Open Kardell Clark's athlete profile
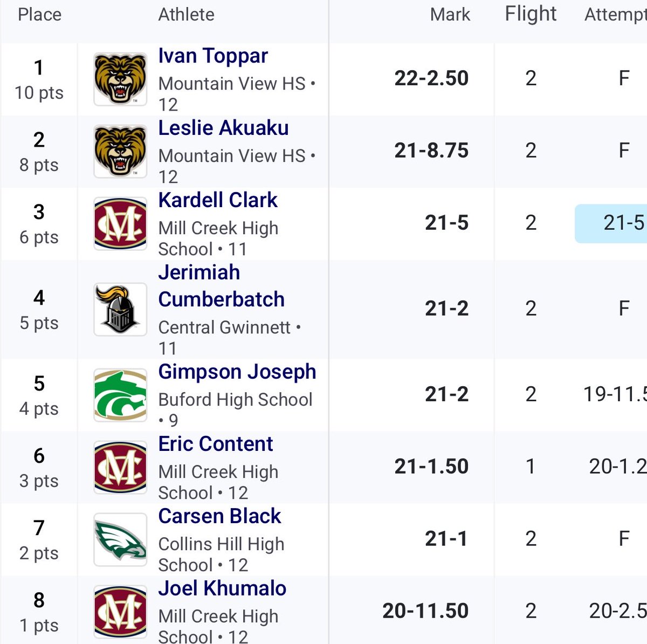This screenshot has width=647, height=644. point(218,200)
